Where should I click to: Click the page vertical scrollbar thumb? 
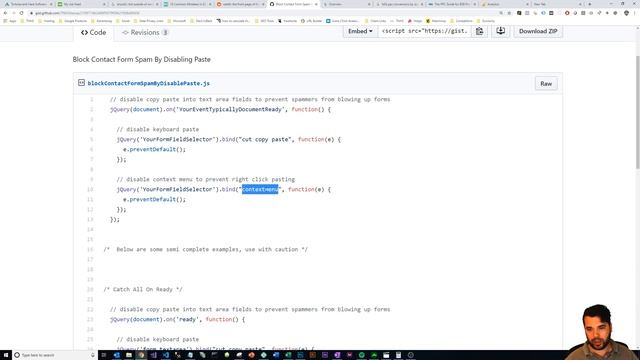[637, 112]
